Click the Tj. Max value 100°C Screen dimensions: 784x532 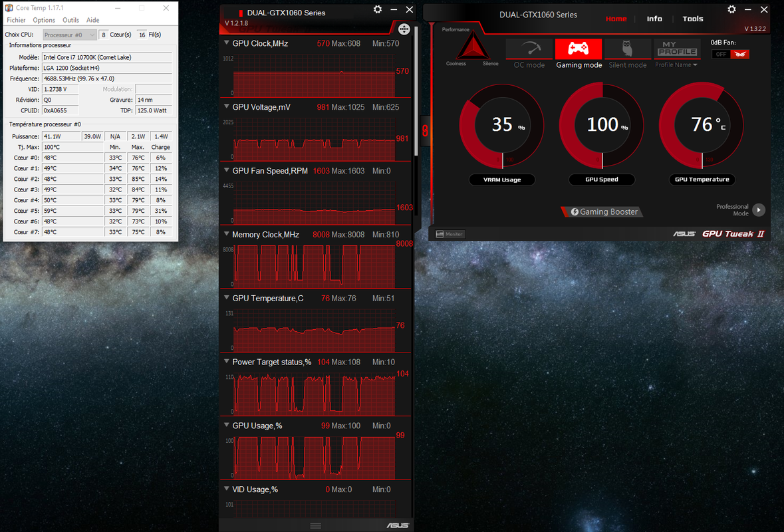coord(73,147)
